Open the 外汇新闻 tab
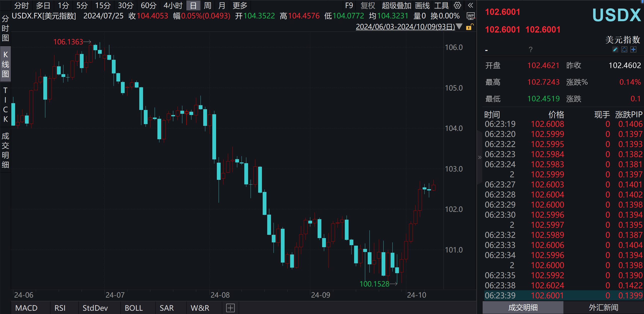Image resolution: width=644 pixels, height=314 pixels. (x=603, y=307)
